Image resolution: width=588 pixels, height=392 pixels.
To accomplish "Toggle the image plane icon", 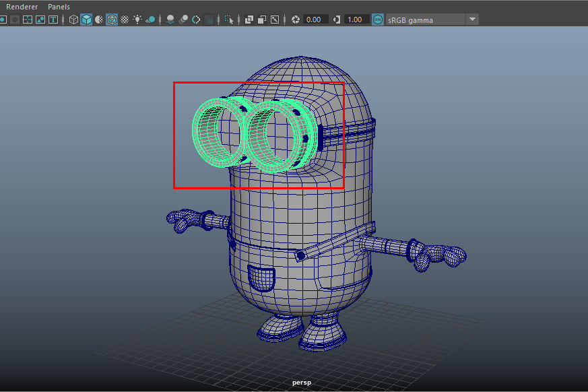I will (x=40, y=20).
